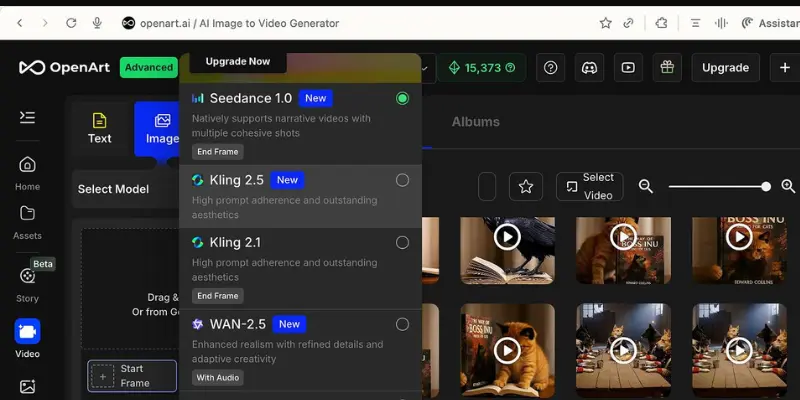Click the small blank button beside the star filter
The image size is (800, 400).
(487, 187)
